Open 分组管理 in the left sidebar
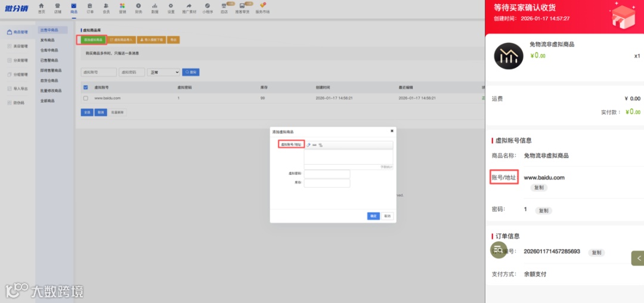 [x=18, y=75]
